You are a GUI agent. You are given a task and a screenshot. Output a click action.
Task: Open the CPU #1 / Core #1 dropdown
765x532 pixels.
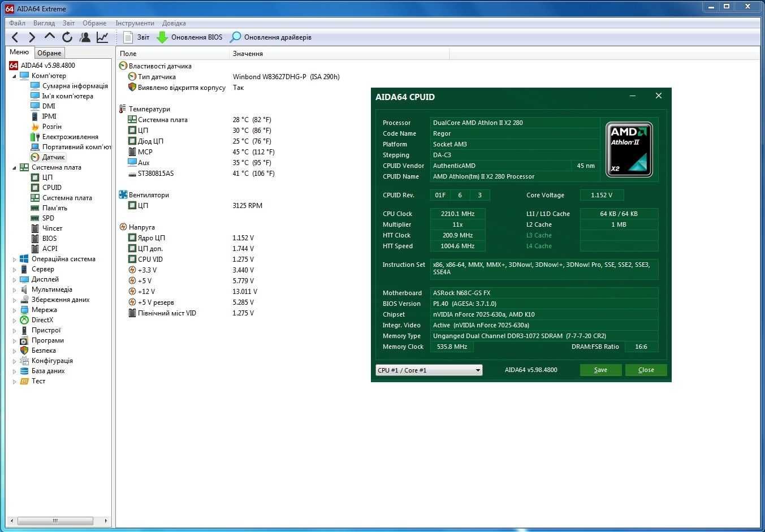click(429, 370)
